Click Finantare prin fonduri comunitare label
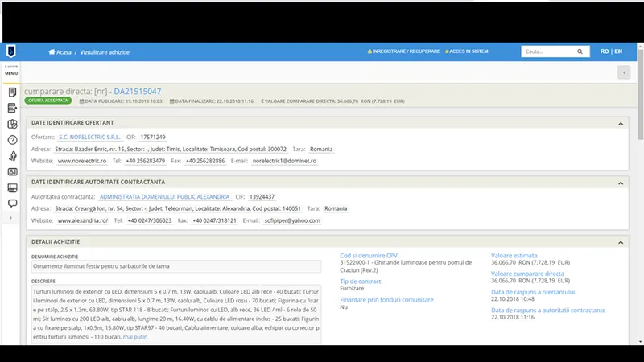 click(x=386, y=299)
